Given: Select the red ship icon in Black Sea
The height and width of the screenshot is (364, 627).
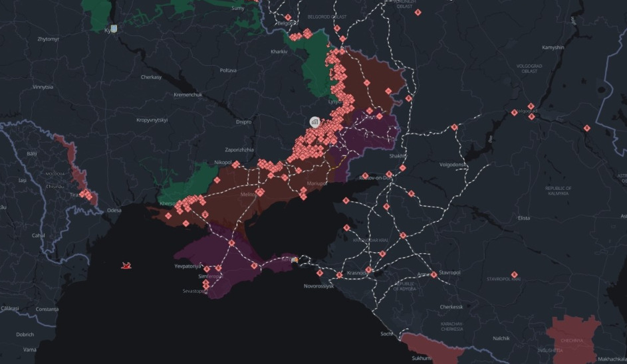Looking at the screenshot, I should pos(125,266).
